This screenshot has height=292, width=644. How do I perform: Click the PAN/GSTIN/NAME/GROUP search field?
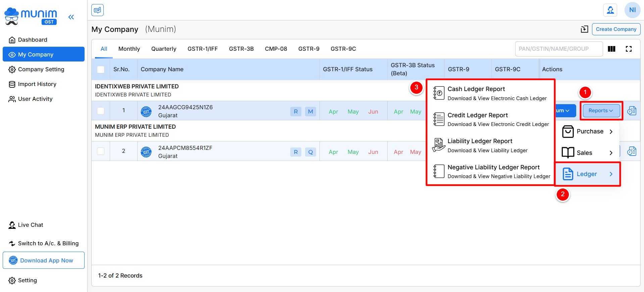click(559, 49)
